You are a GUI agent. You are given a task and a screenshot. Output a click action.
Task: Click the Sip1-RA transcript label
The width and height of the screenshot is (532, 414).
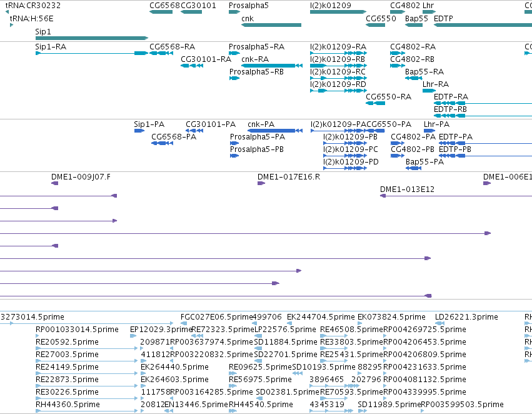coord(51,46)
